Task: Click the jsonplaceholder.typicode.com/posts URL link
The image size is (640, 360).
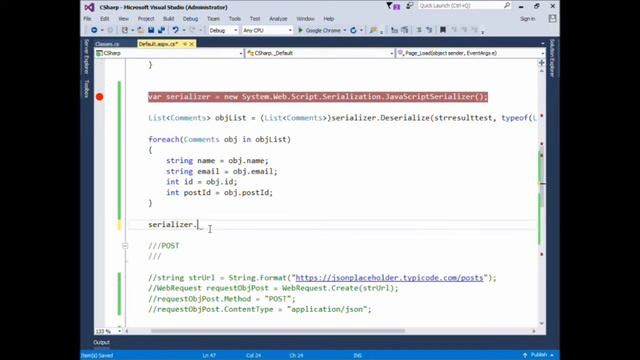Action: (x=389, y=278)
